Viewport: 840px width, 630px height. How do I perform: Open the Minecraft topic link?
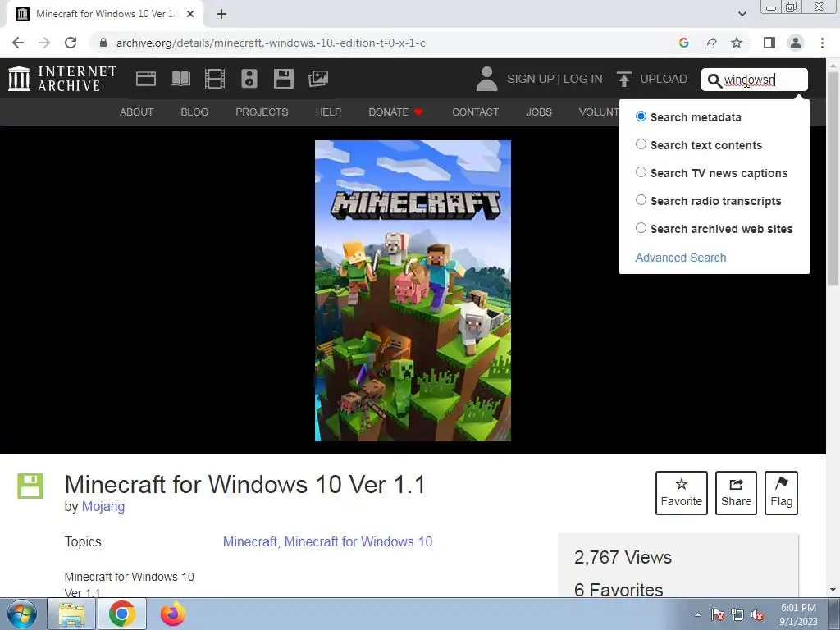point(249,541)
